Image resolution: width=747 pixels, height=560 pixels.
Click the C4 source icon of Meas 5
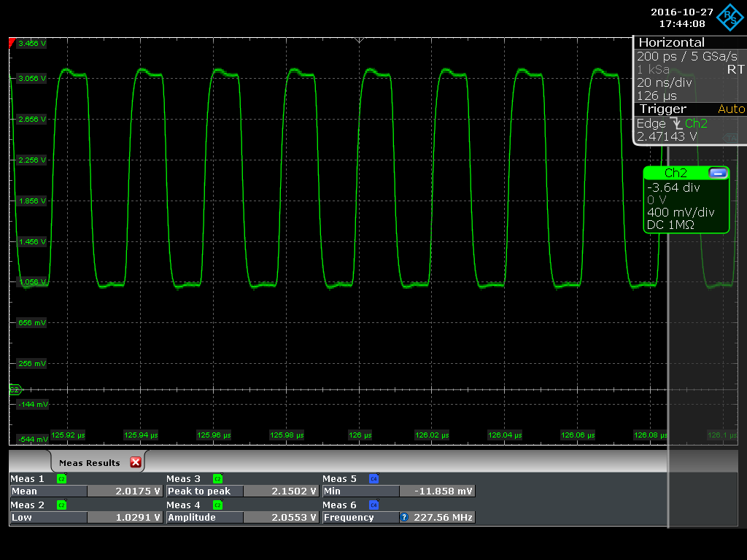(374, 478)
